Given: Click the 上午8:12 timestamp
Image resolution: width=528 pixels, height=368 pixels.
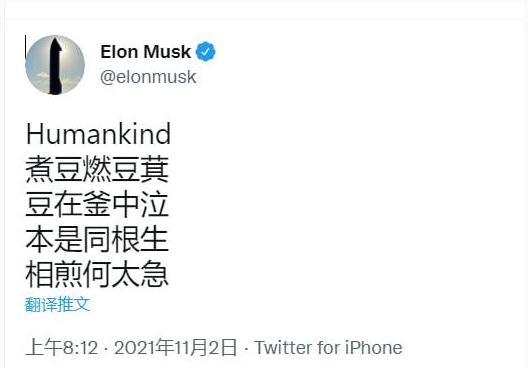Looking at the screenshot, I should [61, 347].
